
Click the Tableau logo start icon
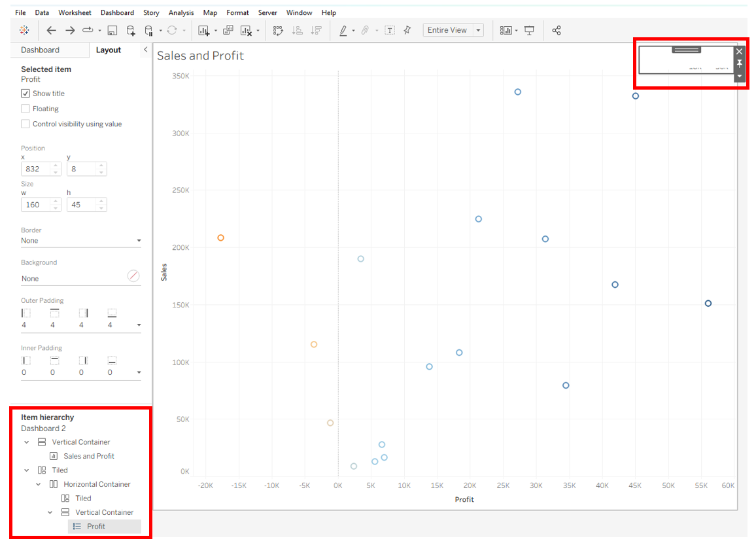pyautogui.click(x=24, y=30)
